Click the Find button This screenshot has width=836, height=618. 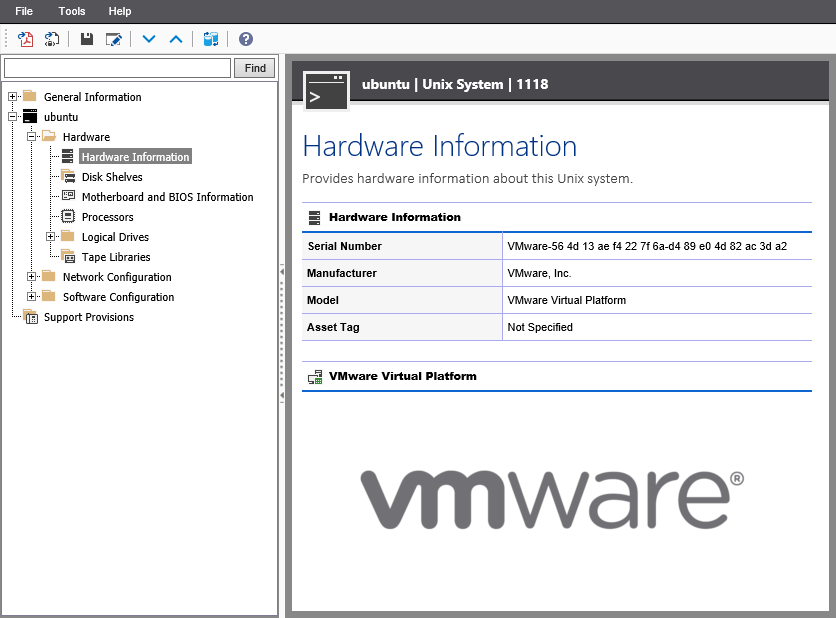(255, 68)
